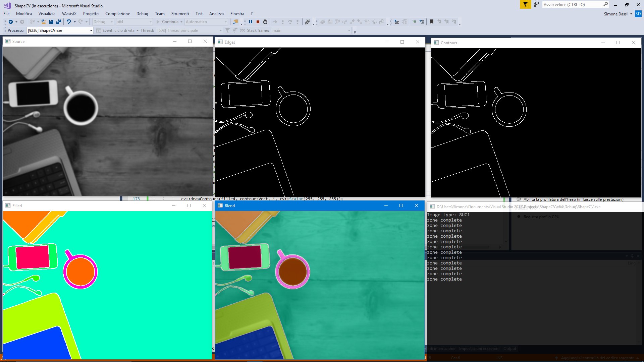
Task: Stop debugging with the red square icon
Action: [x=258, y=22]
